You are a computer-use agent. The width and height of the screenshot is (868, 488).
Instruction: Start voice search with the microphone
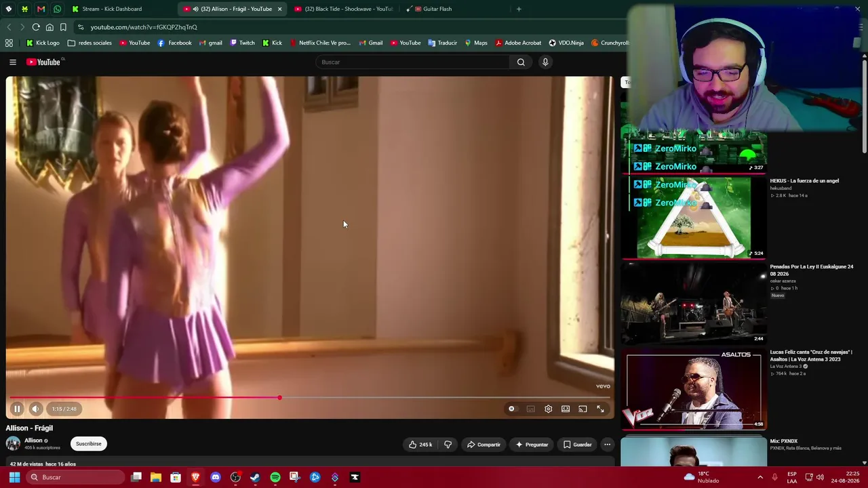tap(545, 62)
